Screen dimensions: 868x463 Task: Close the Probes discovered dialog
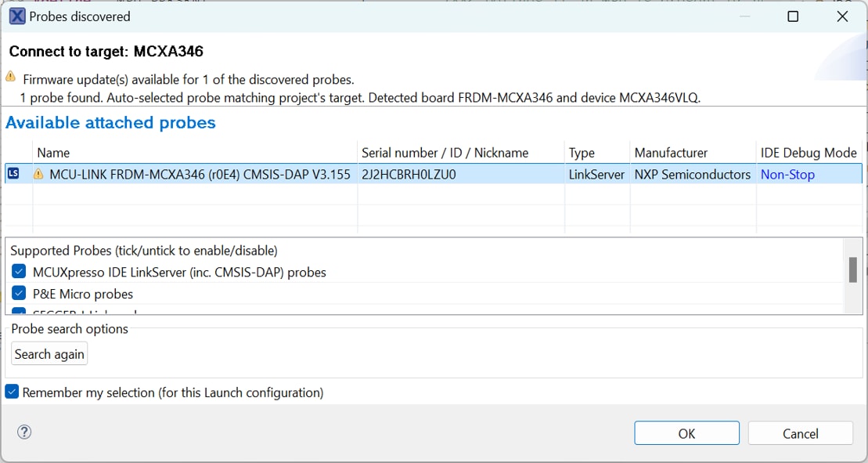(x=842, y=16)
